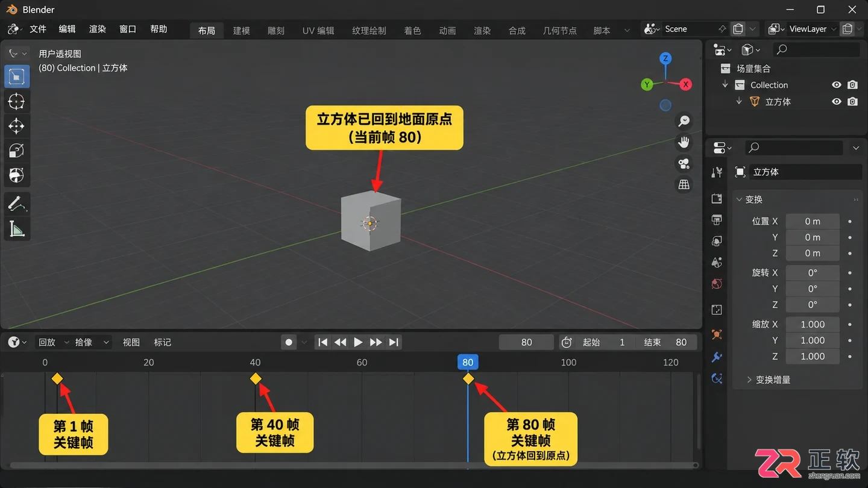Select the Move tool
This screenshot has width=868, height=488.
coord(16,126)
